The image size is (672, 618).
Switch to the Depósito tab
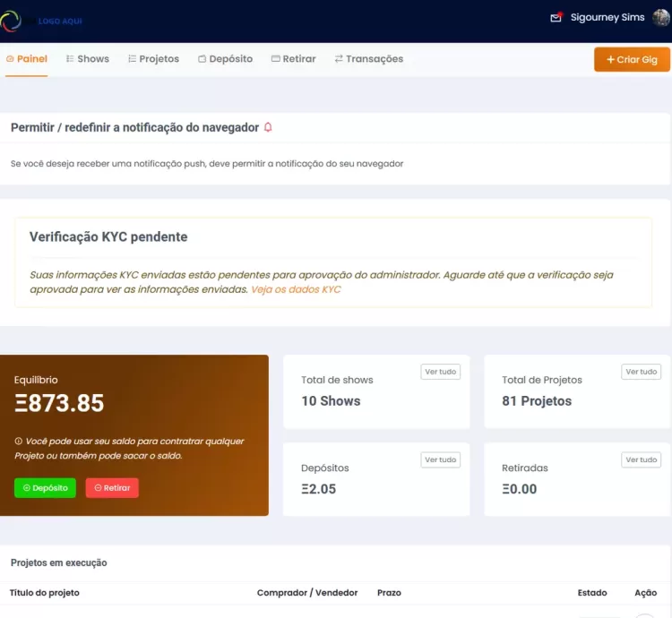click(x=225, y=59)
